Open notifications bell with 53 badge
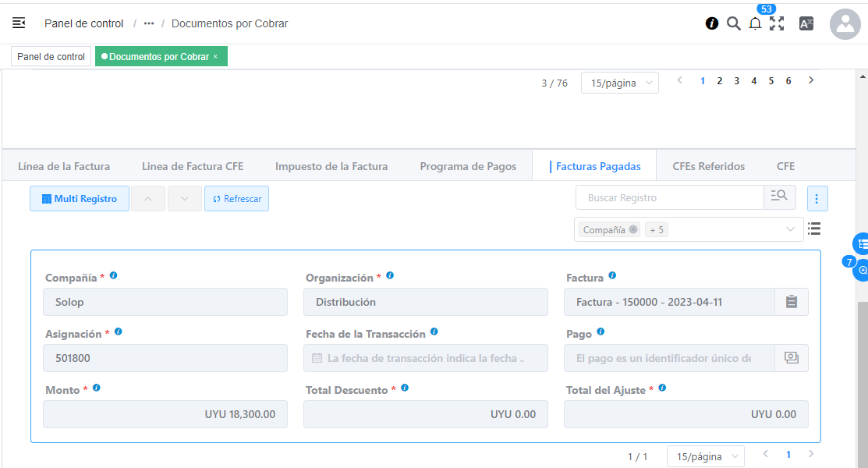Viewport: 868px width, 468px height. click(x=755, y=23)
